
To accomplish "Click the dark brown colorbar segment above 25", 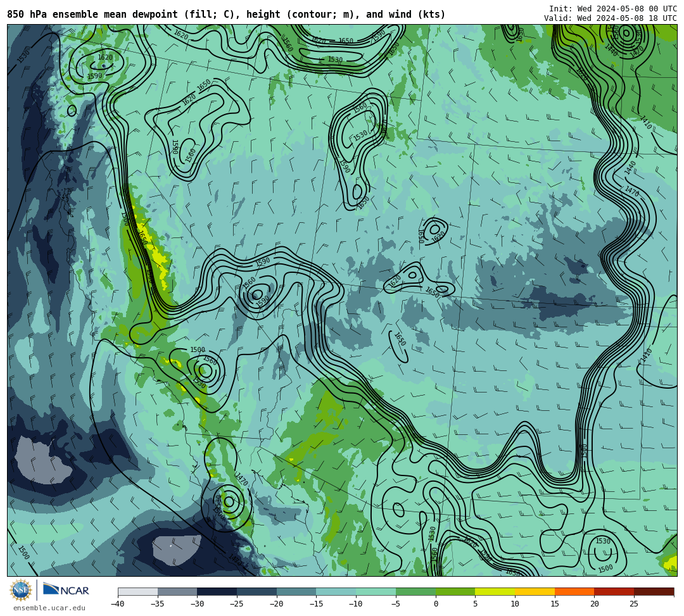I will [654, 591].
